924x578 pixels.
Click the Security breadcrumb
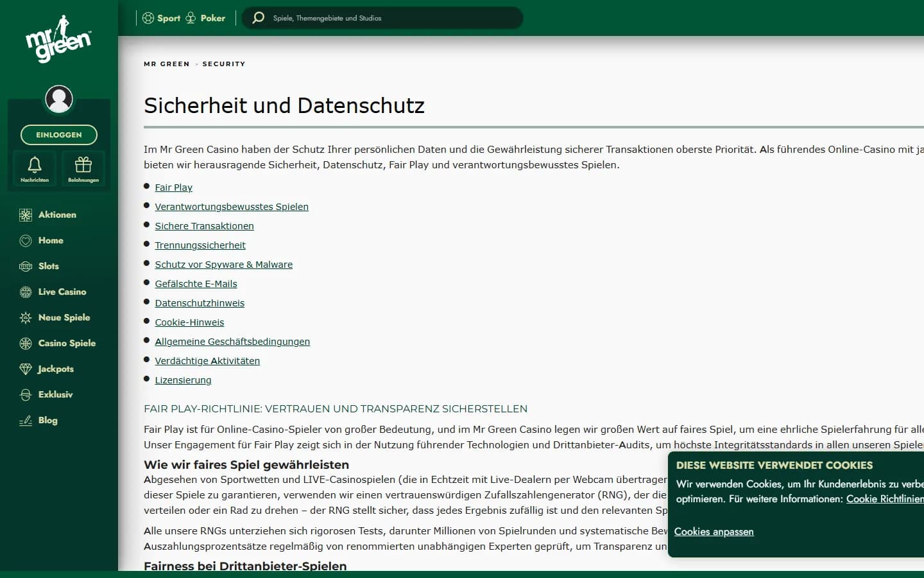tap(224, 64)
